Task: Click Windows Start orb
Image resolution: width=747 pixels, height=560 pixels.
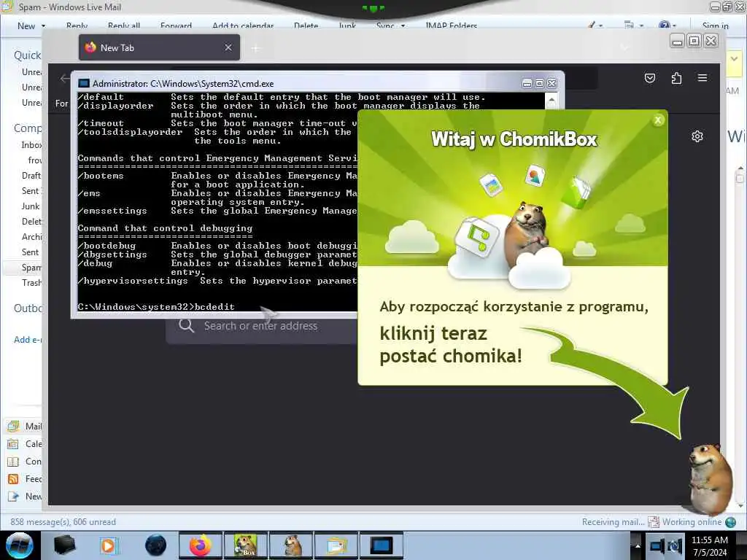Action: point(20,545)
